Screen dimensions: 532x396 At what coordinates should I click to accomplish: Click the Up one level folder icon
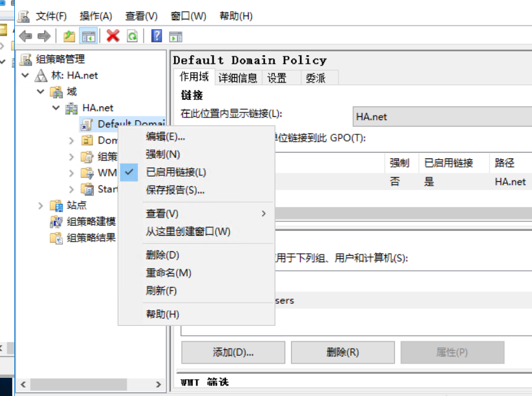(x=69, y=36)
